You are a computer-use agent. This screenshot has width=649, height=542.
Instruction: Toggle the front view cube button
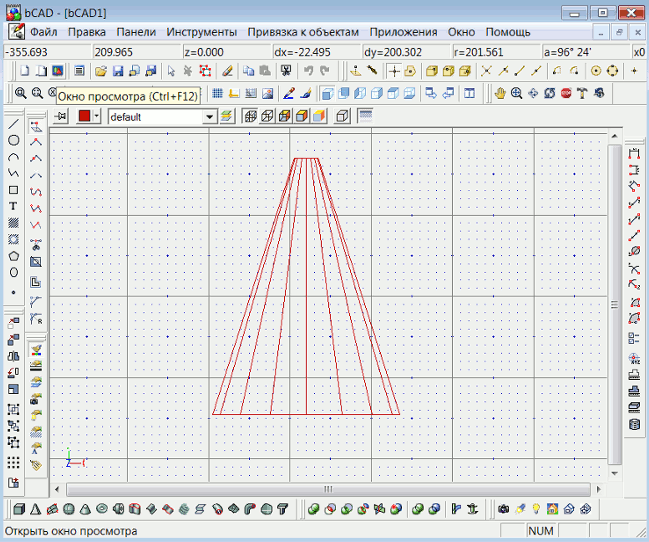[x=327, y=94]
